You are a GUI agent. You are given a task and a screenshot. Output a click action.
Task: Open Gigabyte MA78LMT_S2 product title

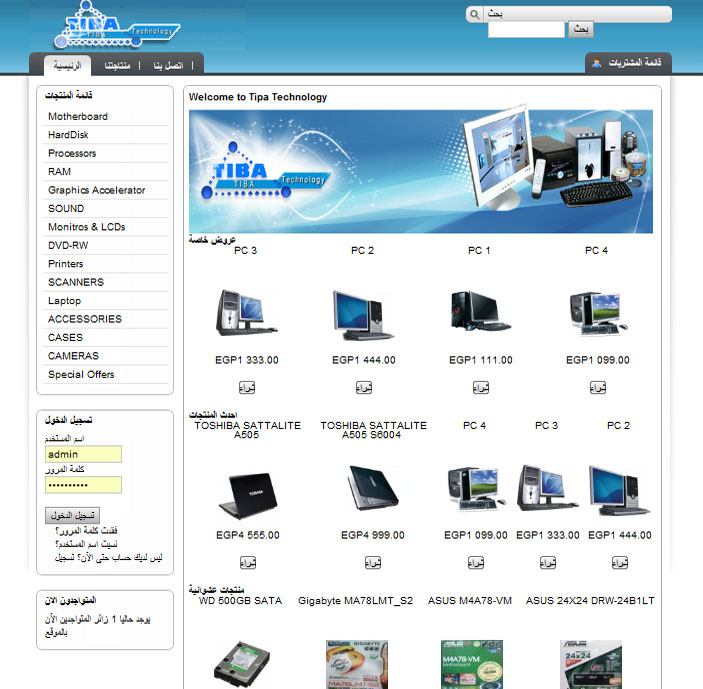[x=355, y=601]
